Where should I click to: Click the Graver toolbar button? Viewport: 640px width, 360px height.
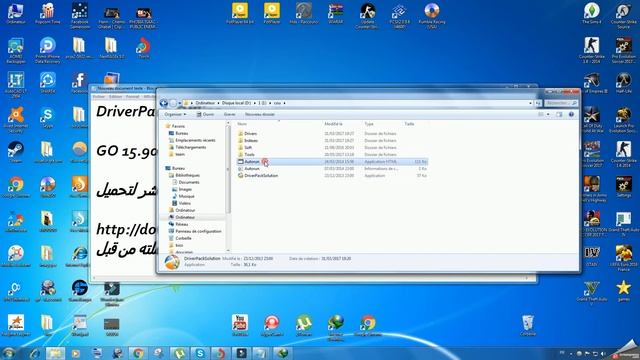(230, 114)
